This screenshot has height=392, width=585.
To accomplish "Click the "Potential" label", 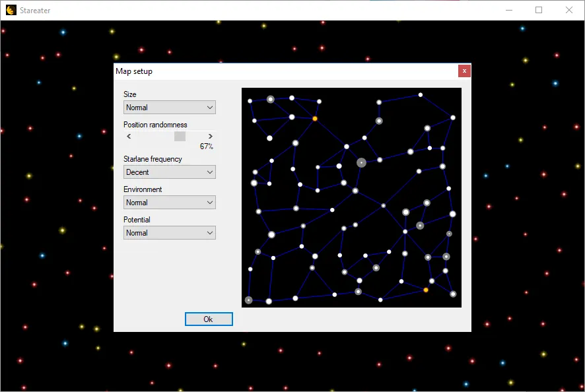I will [x=137, y=220].
